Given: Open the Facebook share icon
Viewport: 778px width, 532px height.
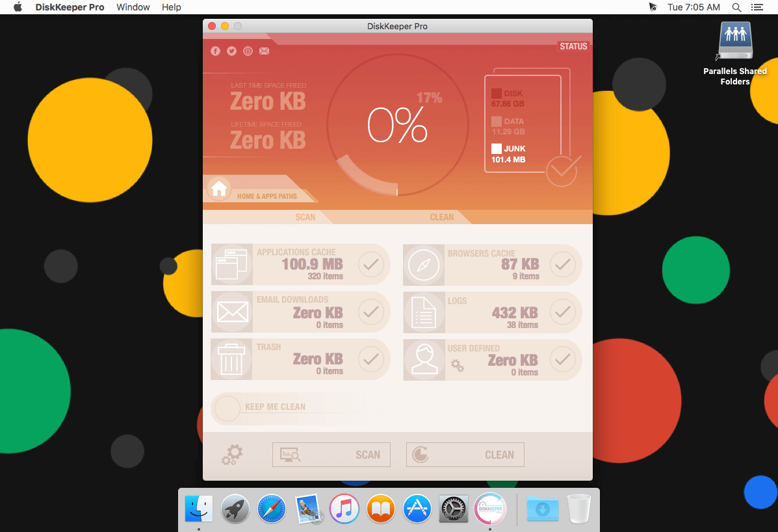Looking at the screenshot, I should tap(215, 51).
